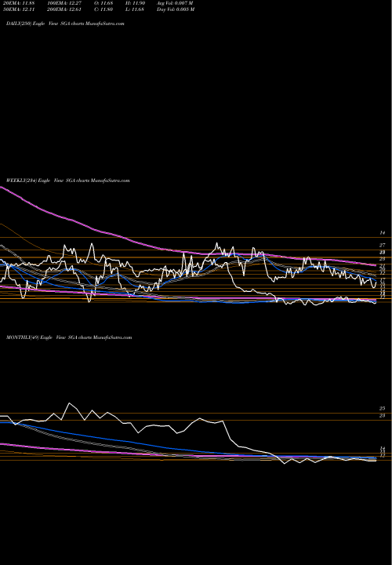Click monthly chart axis label 23
Viewport: 392px width, 565px height.
[x=383, y=416]
